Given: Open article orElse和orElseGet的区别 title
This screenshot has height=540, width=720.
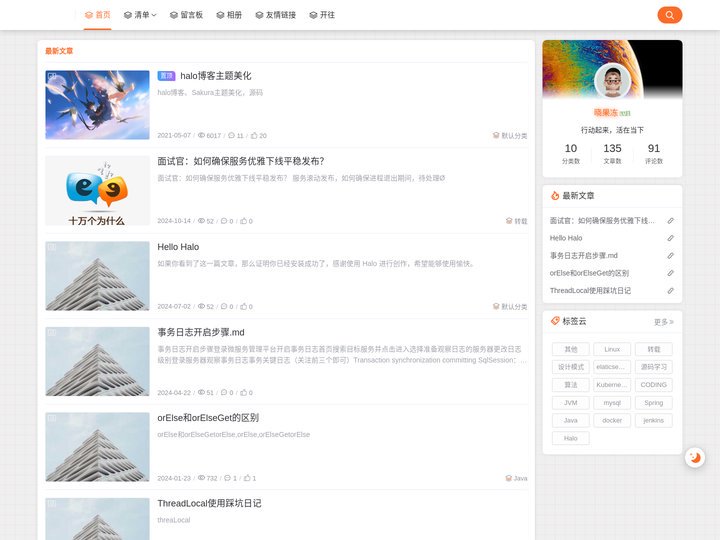Looking at the screenshot, I should click(x=208, y=417).
